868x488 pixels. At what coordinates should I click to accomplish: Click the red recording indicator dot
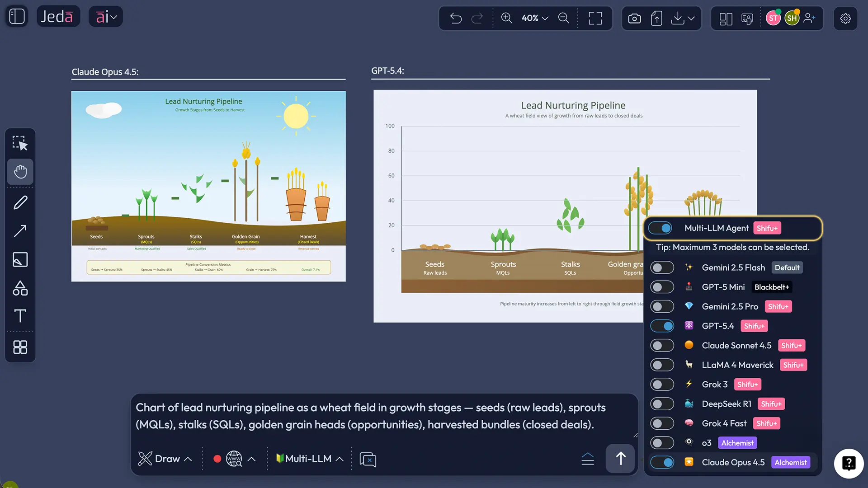(218, 458)
